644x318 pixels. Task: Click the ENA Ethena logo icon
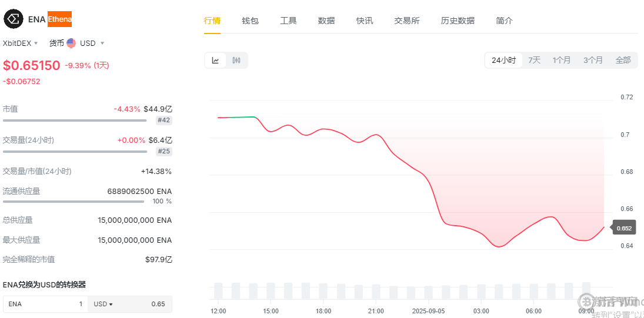click(14, 19)
